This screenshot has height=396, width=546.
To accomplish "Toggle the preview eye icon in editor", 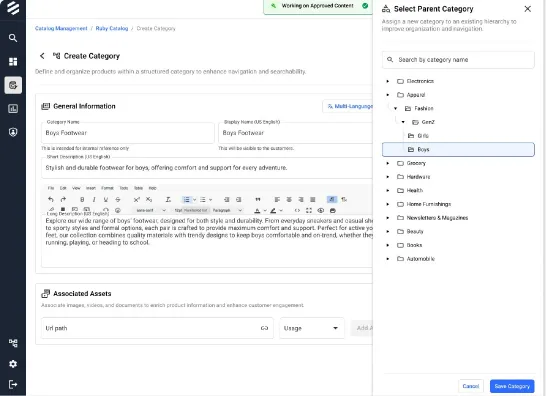I will click(321, 210).
